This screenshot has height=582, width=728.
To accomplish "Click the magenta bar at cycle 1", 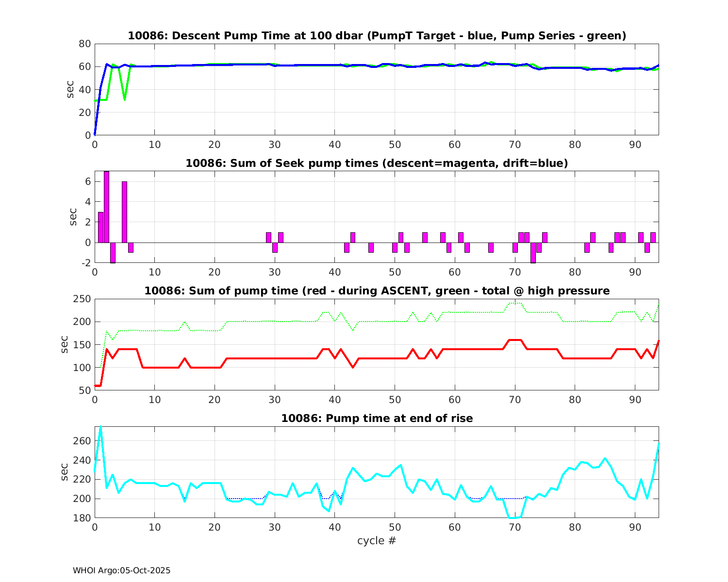I will [100, 227].
